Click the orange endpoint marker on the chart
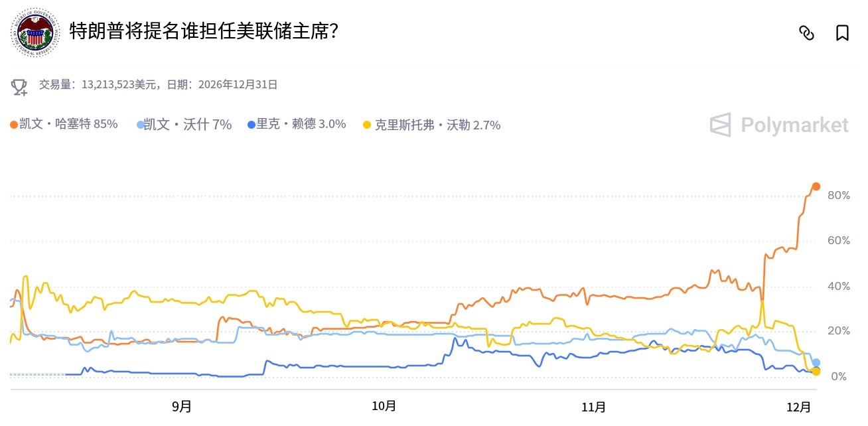868x426 pixels. [816, 186]
